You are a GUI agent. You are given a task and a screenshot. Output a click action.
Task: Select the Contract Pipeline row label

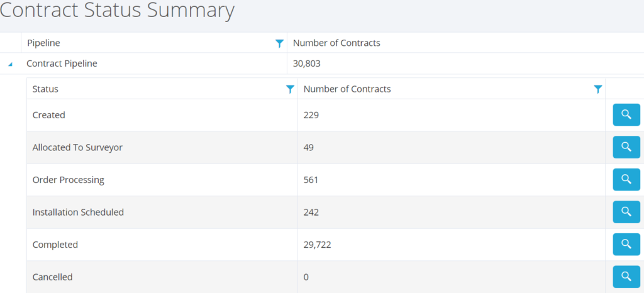pyautogui.click(x=62, y=63)
